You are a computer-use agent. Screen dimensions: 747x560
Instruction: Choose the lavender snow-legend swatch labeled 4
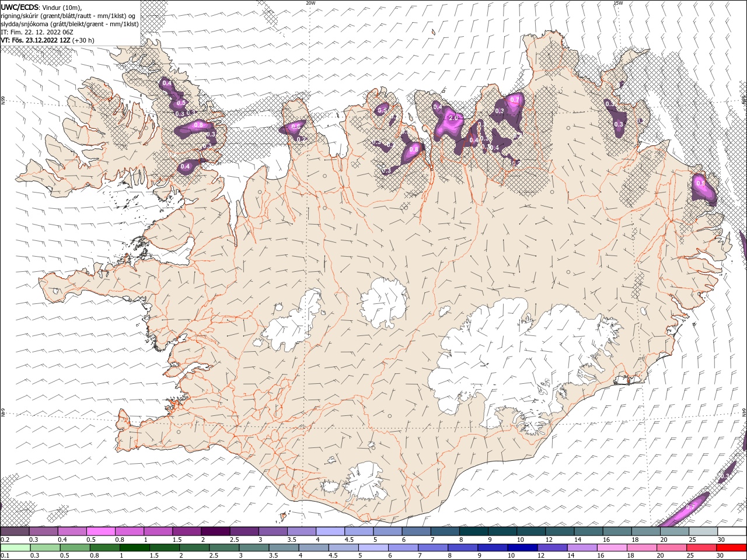pos(330,531)
